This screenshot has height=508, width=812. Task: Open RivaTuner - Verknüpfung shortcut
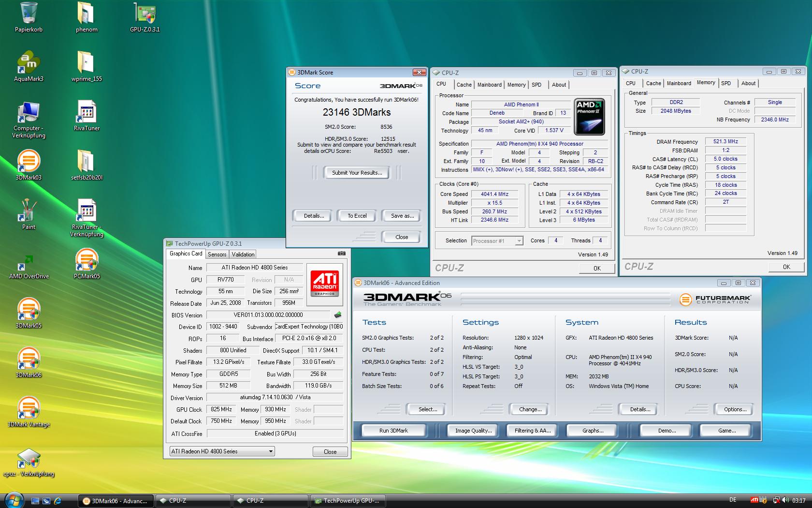tap(87, 219)
